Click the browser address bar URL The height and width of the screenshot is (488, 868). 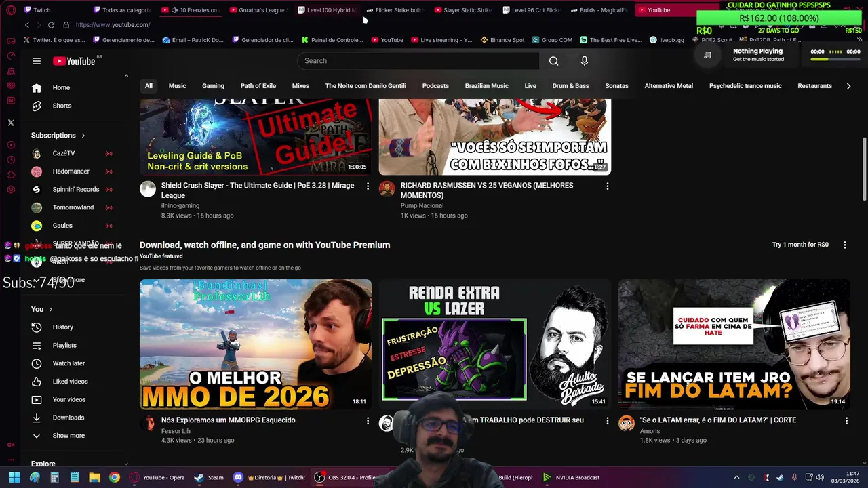point(113,25)
